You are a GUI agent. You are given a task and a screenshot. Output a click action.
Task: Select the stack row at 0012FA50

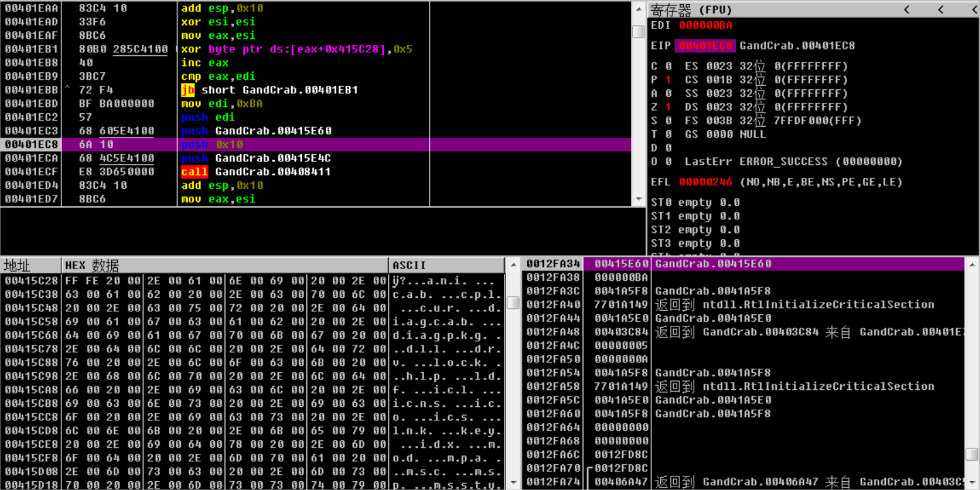(x=744, y=359)
